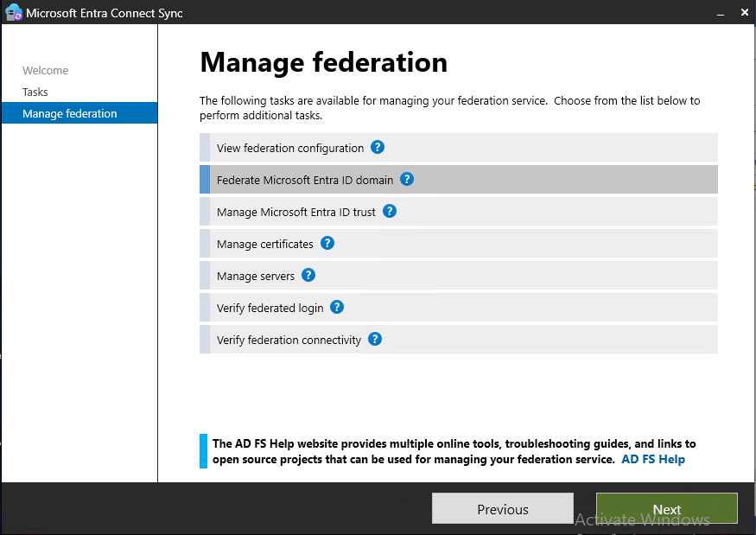Choose the Manage certificates task
This screenshot has width=756, height=535.
pyautogui.click(x=459, y=244)
